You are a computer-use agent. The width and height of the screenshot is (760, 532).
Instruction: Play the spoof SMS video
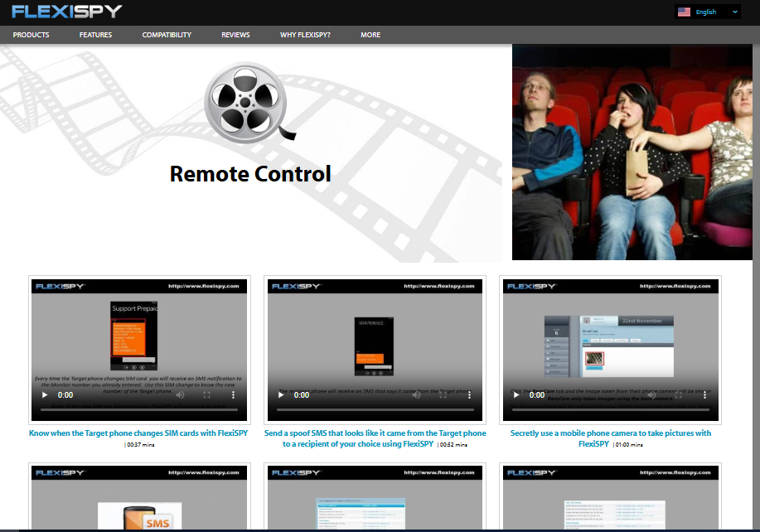(x=281, y=395)
